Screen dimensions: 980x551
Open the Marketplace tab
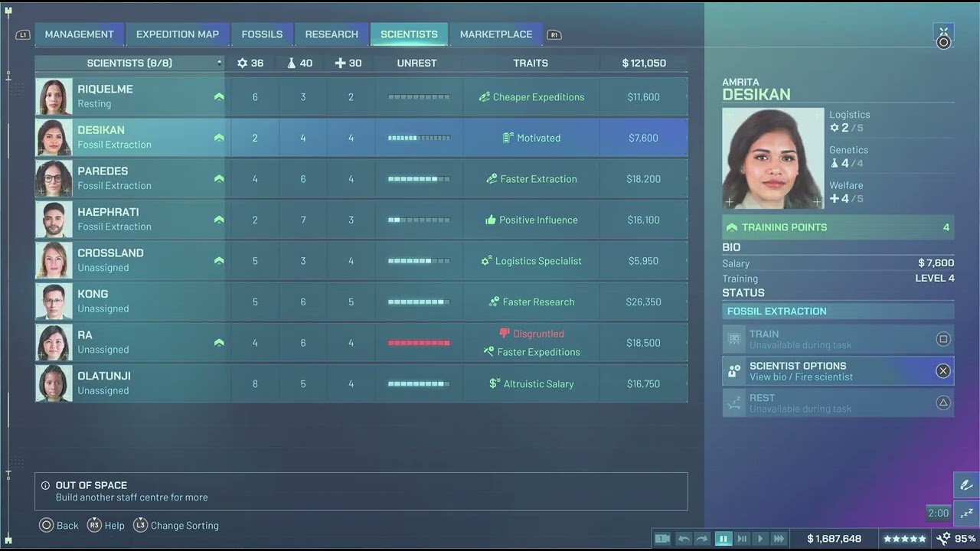pyautogui.click(x=495, y=34)
